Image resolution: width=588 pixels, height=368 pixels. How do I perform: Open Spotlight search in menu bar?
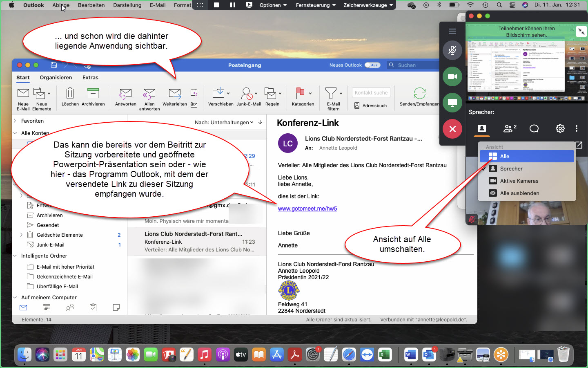tap(499, 5)
